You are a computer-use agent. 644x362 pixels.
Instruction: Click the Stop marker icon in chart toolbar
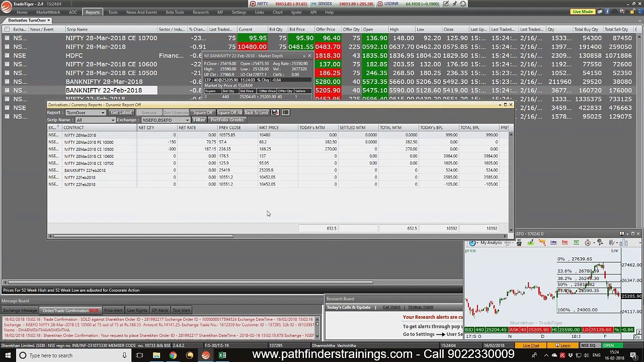pos(565,243)
